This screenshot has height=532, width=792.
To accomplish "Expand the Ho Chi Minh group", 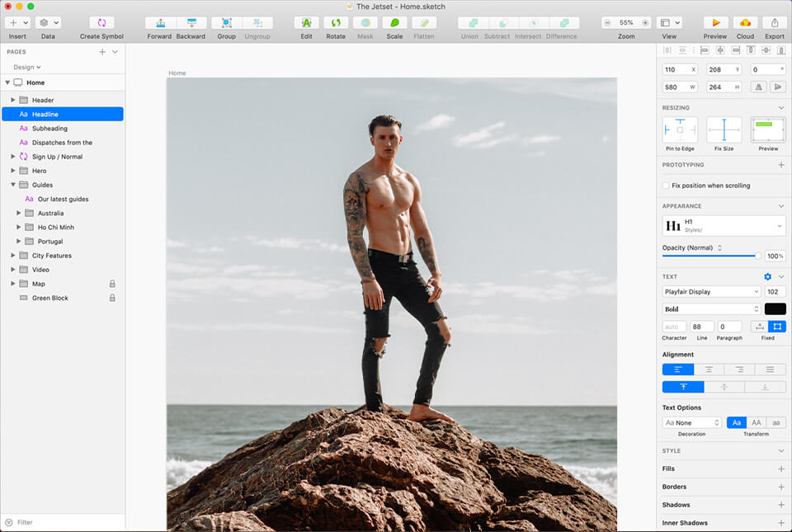I will (19, 227).
